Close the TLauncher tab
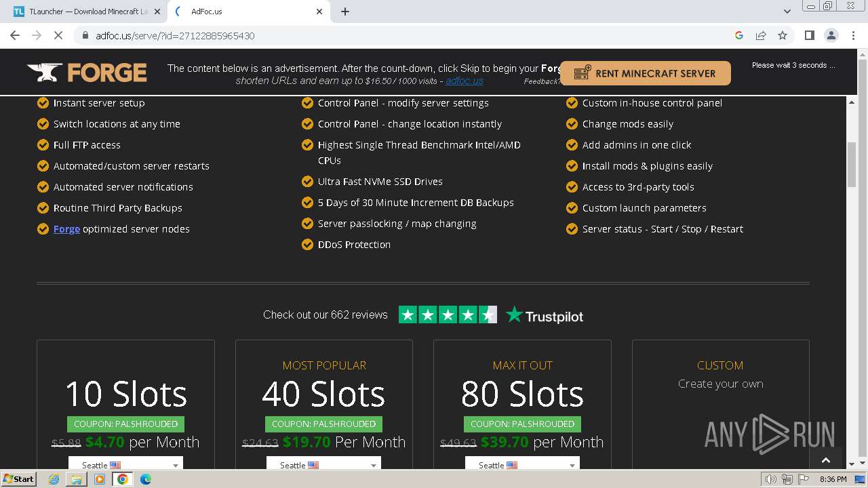This screenshot has height=488, width=868. click(157, 12)
